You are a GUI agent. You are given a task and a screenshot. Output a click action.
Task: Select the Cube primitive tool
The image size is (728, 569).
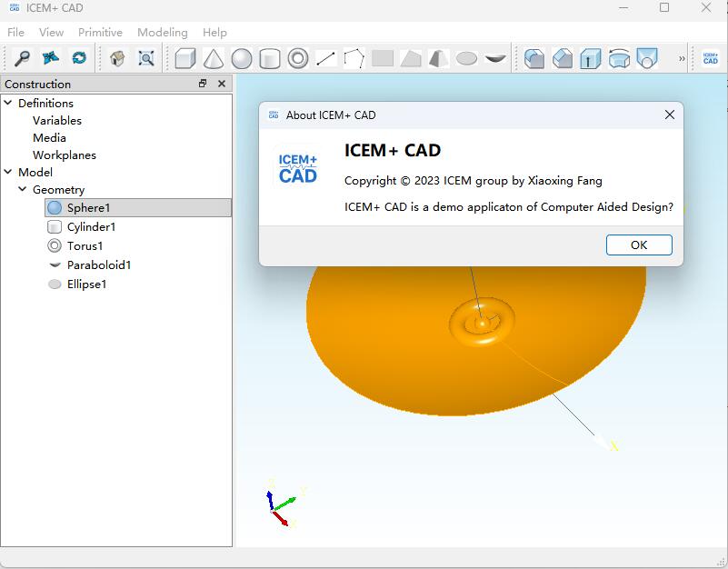[x=184, y=57]
